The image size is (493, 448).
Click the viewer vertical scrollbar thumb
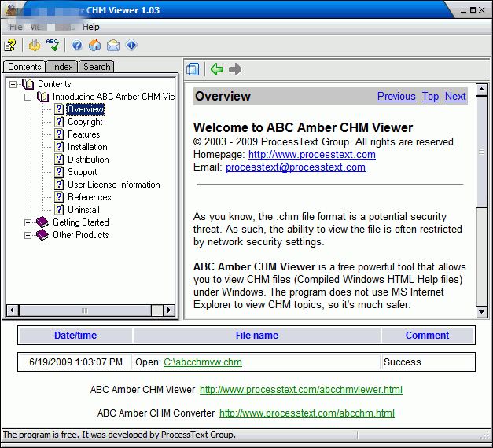tap(482, 152)
